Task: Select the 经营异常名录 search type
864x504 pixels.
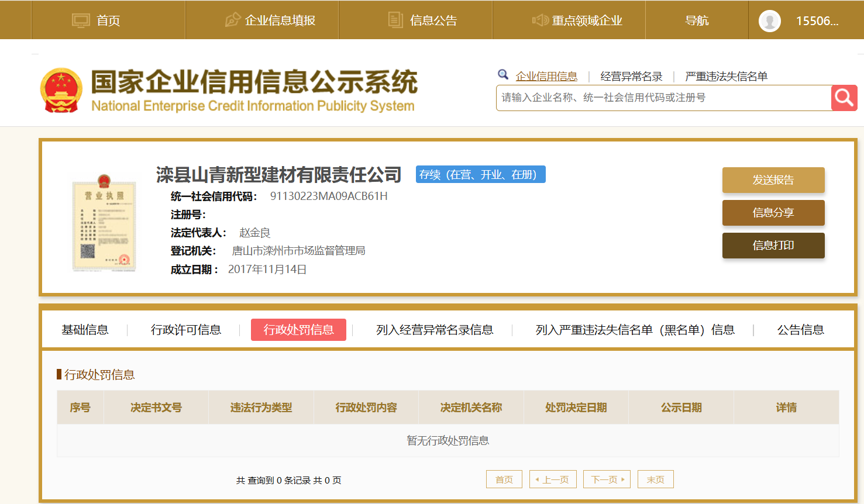Action: (631, 77)
